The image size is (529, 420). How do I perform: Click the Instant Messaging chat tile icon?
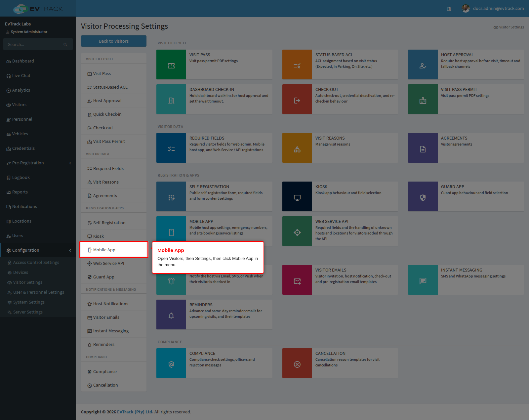point(423,280)
